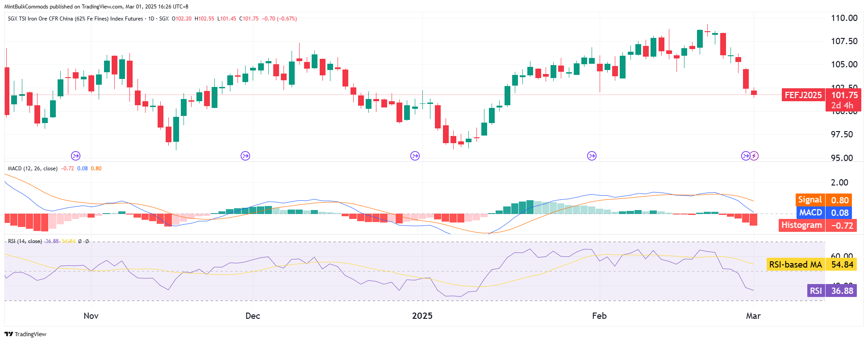Click the orange Signal label tag
This screenshot has height=342, width=868.
click(x=810, y=200)
